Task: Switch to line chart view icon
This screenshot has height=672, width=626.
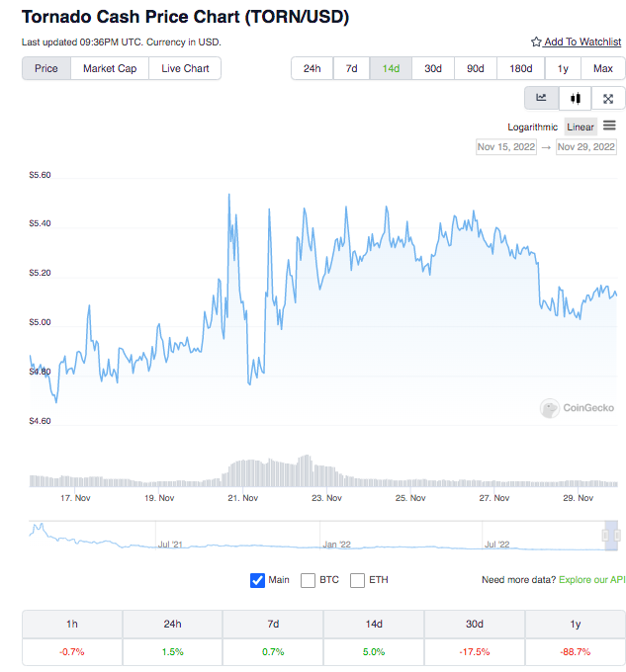Action: [541, 98]
